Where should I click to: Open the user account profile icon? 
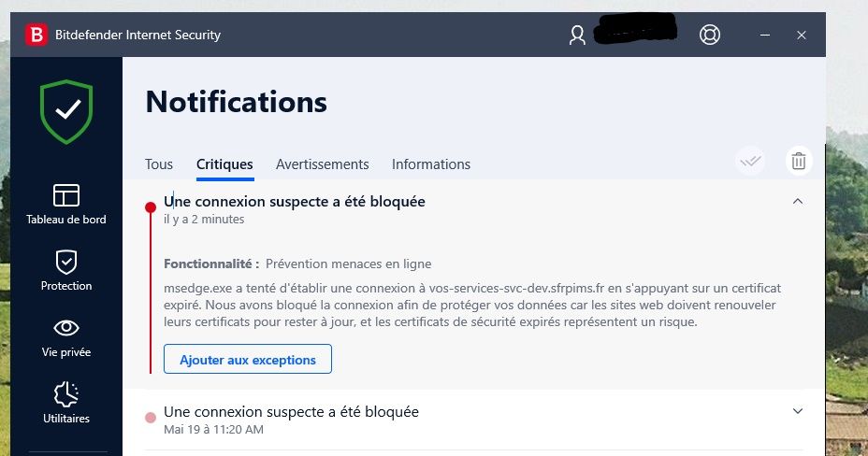[577, 36]
